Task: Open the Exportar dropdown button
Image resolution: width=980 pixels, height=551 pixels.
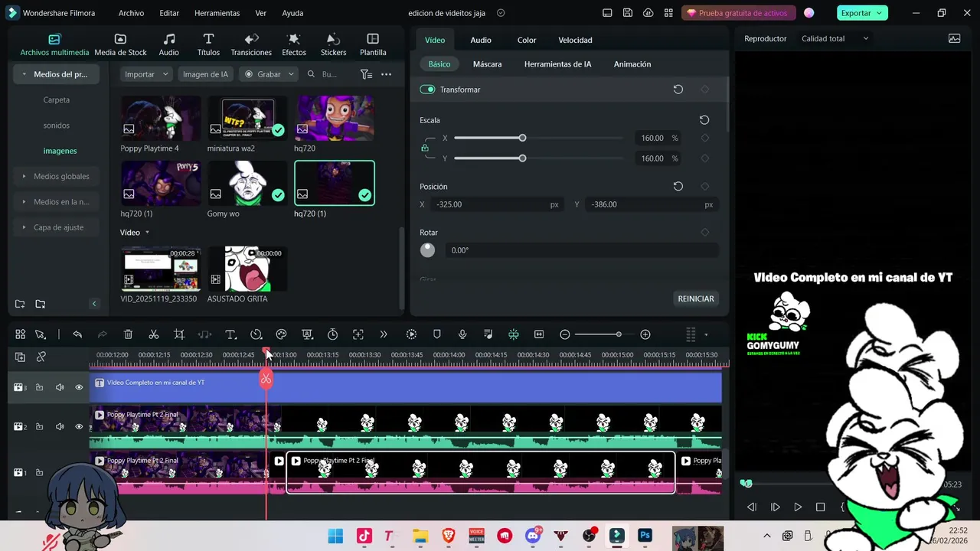Action: coord(861,13)
